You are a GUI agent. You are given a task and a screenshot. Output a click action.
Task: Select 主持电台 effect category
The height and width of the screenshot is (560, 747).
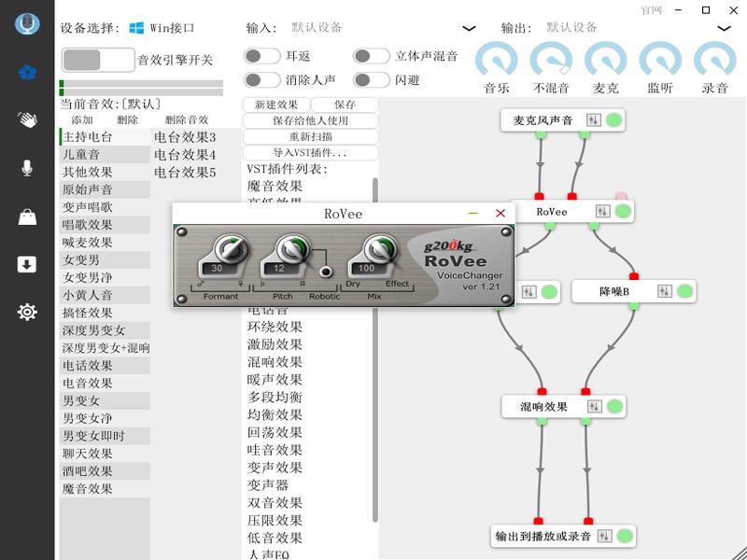point(105,137)
